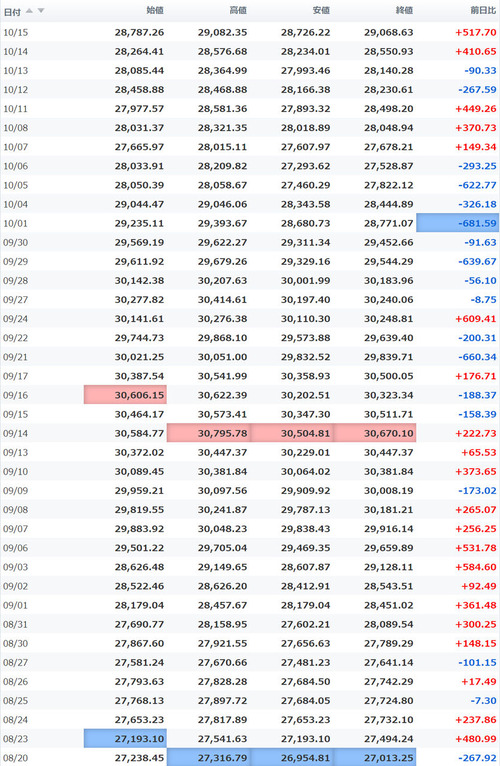The width and height of the screenshot is (500, 766).
Task: Select the 09/30 close value 29,452.66
Action: click(389, 242)
